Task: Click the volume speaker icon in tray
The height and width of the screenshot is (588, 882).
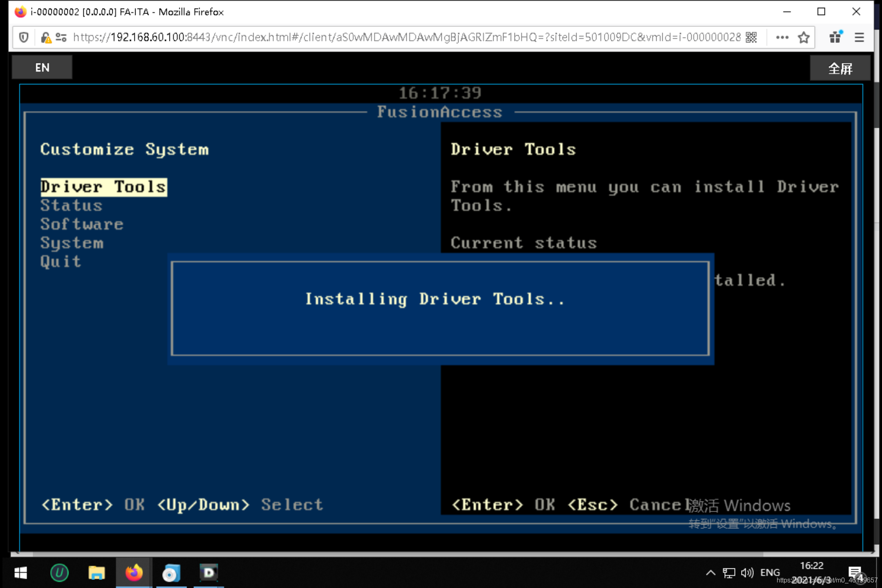Action: tap(747, 572)
